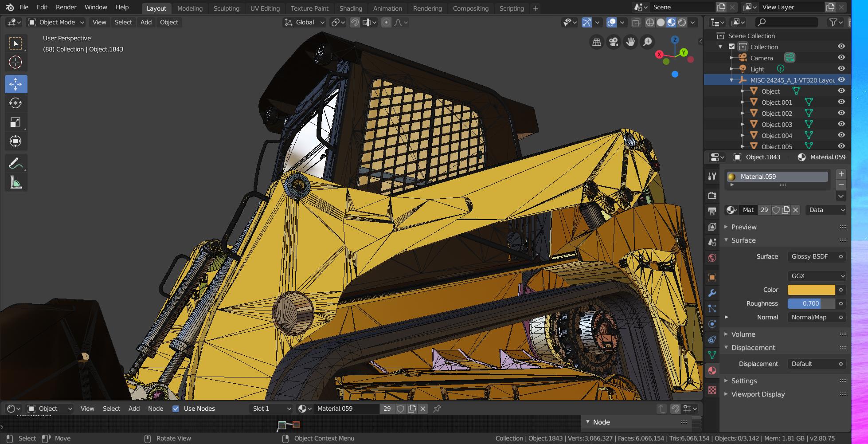Toggle perspective/orthographic view icon
The width and height of the screenshot is (868, 444).
click(597, 42)
